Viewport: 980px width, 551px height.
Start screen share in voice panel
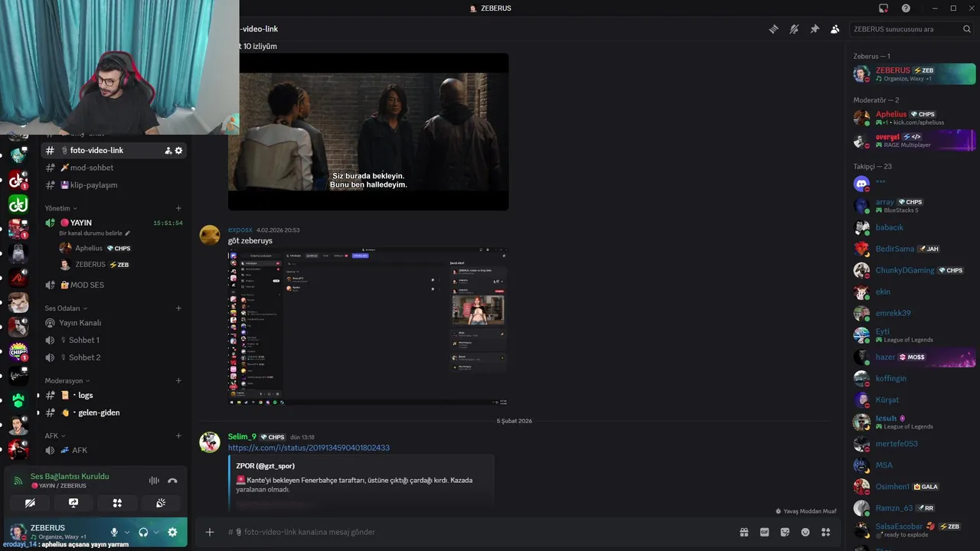tap(73, 503)
